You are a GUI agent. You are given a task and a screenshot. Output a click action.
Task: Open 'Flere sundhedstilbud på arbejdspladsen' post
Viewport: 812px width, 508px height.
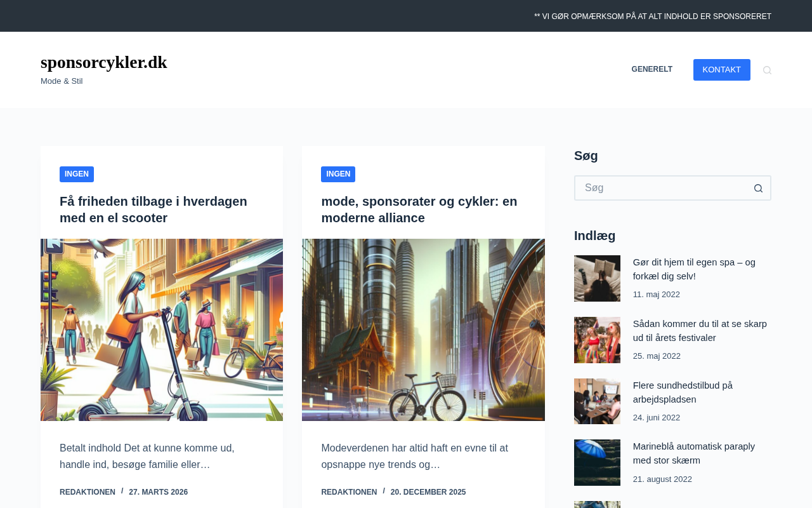pyautogui.click(x=683, y=392)
